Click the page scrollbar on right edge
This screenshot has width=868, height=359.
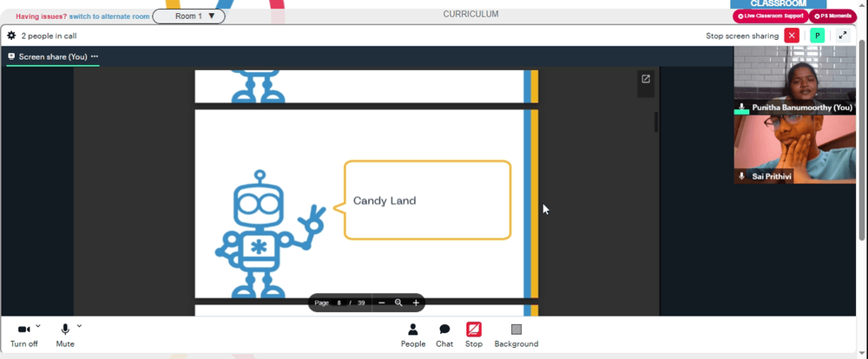[x=862, y=140]
